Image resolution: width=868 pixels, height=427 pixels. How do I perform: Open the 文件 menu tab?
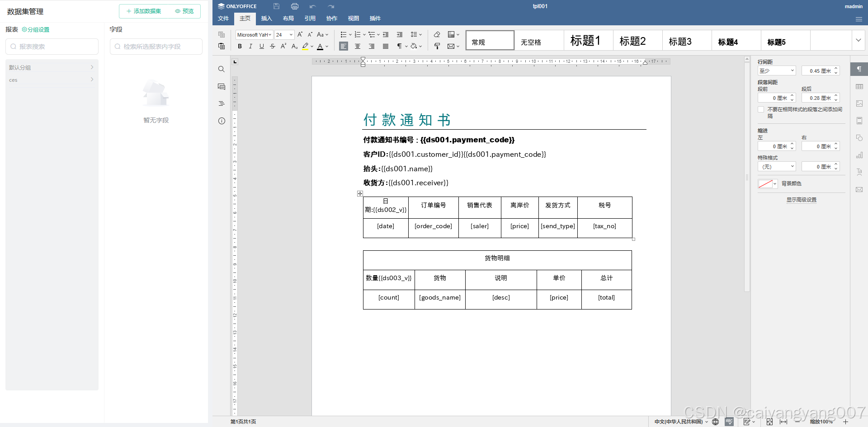223,19
